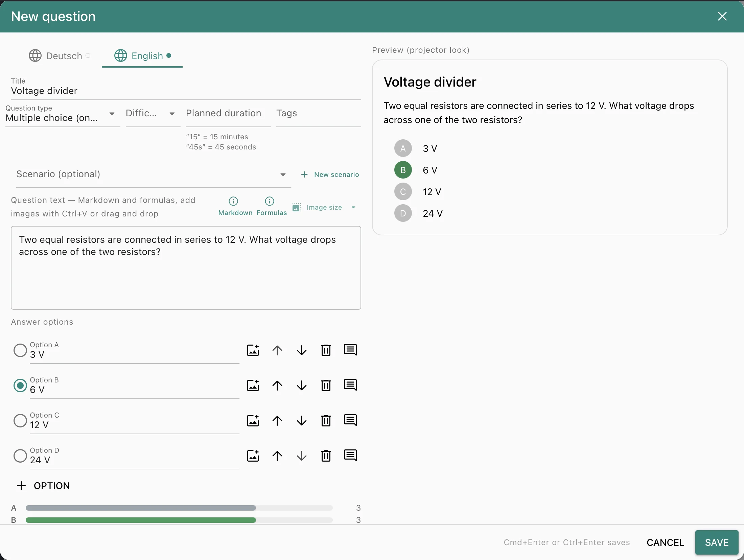The width and height of the screenshot is (744, 560).
Task: Mark Option D as correct answer
Action: pyautogui.click(x=20, y=456)
